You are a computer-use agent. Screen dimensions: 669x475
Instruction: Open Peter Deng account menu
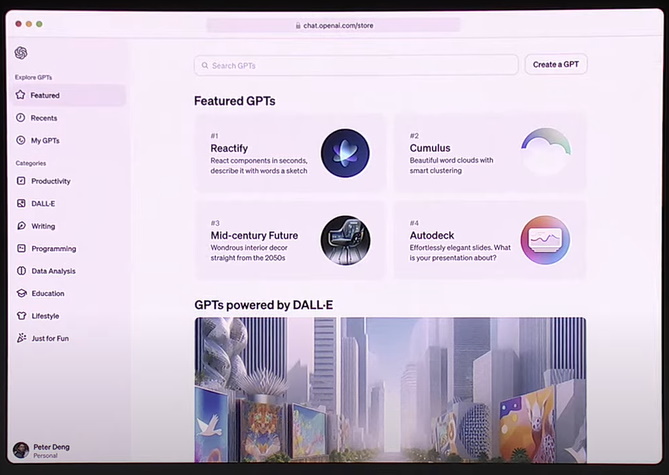click(45, 450)
